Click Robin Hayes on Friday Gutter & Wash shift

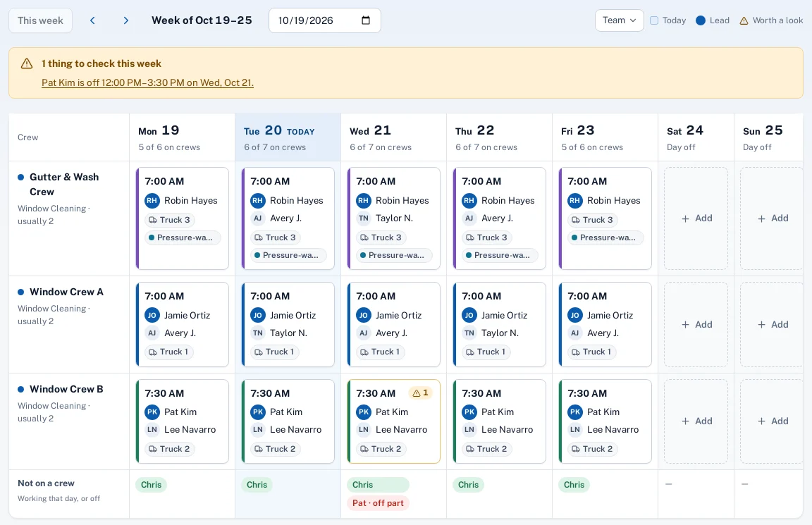point(614,200)
